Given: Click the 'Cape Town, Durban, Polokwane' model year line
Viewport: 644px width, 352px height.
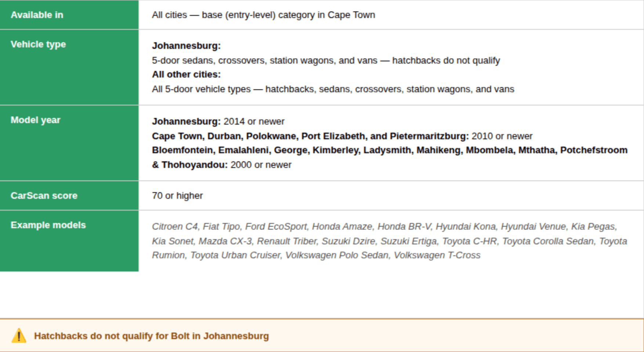Looking at the screenshot, I should click(342, 136).
